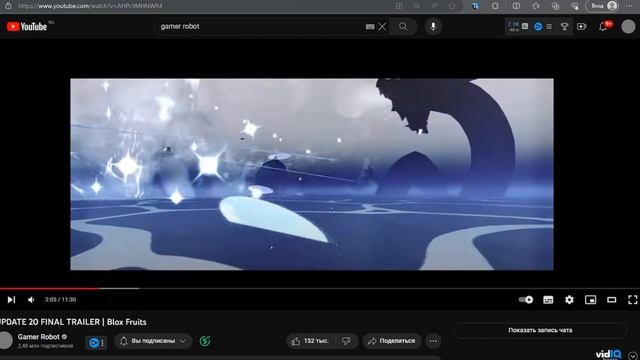Screen dimensions: 640x360
Task: Enable miniplayer mode
Action: (x=590, y=300)
